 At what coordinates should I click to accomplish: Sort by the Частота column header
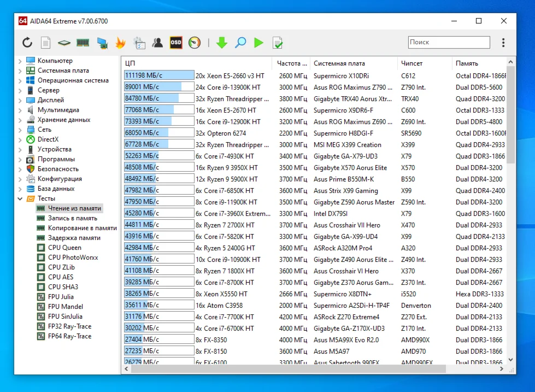point(289,63)
